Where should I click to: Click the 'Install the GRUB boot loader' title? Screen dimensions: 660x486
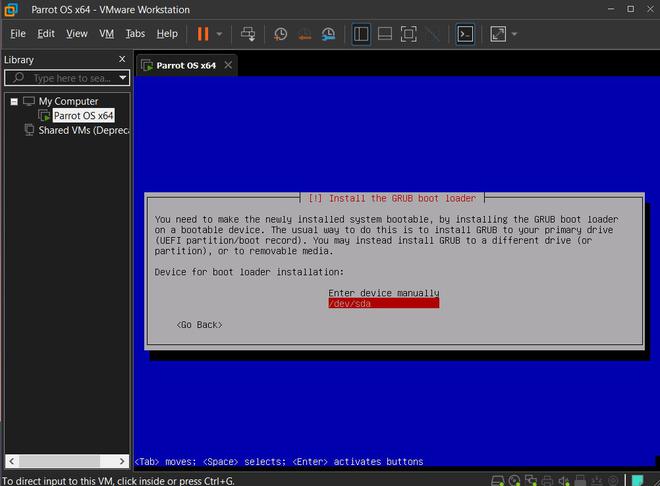click(x=392, y=198)
